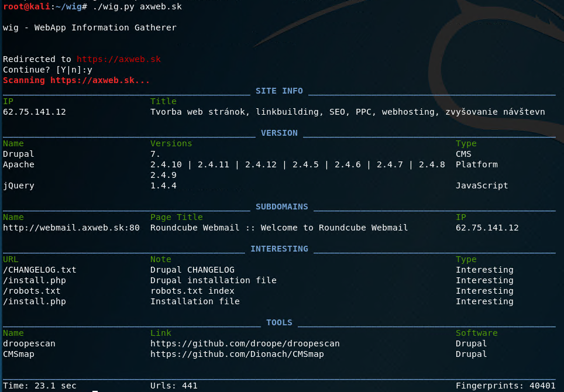
Task: Open the droopescan GitHub link
Action: coord(245,343)
